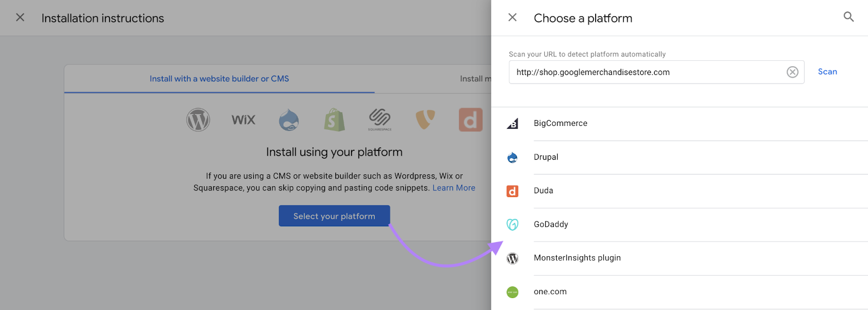Click Scan your URL label text
868x310 pixels.
pos(587,54)
